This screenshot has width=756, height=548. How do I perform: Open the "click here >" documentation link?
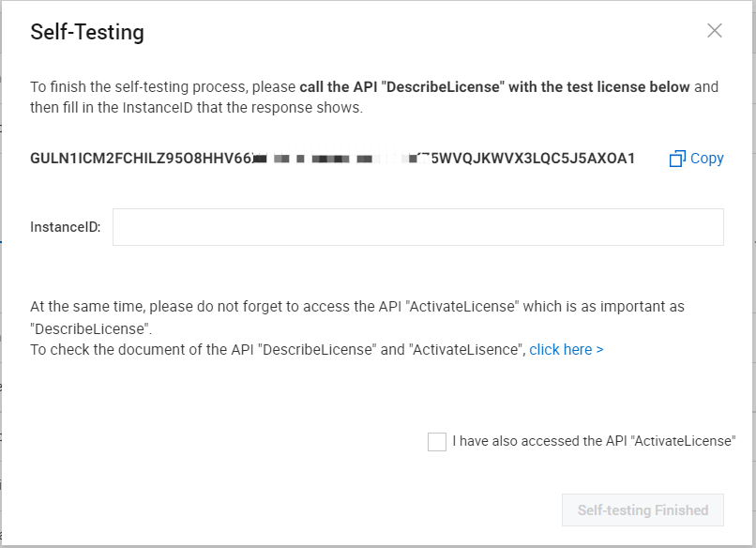pos(566,350)
